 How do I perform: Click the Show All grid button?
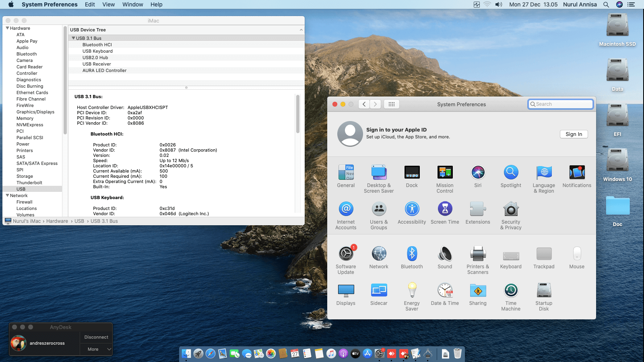(x=392, y=104)
